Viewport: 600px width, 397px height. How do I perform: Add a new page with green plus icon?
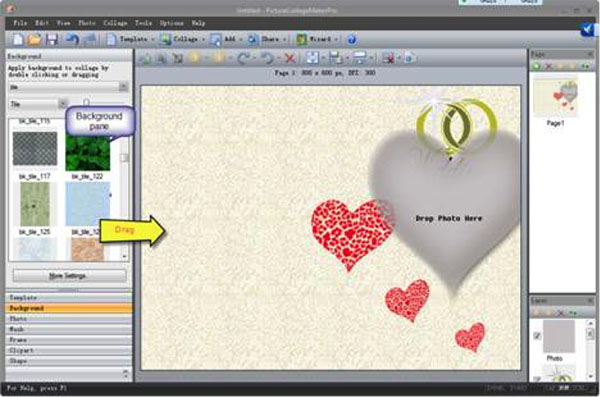point(536,66)
